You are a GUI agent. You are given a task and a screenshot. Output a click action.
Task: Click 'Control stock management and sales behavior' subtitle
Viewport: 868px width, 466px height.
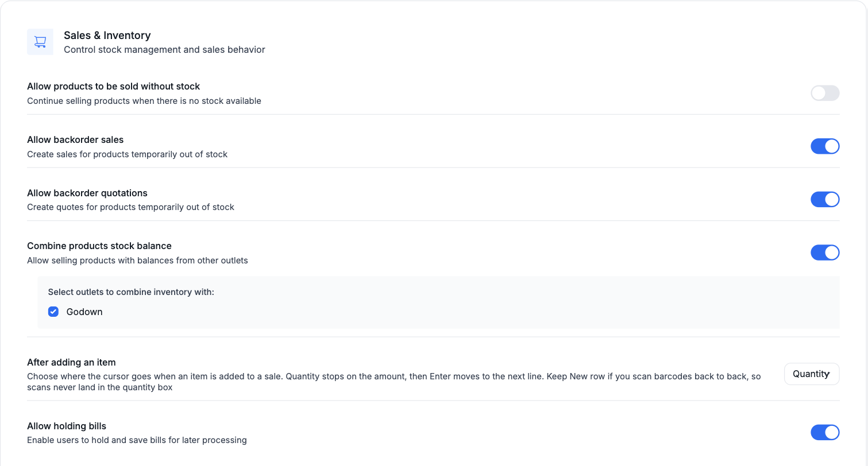(x=164, y=49)
